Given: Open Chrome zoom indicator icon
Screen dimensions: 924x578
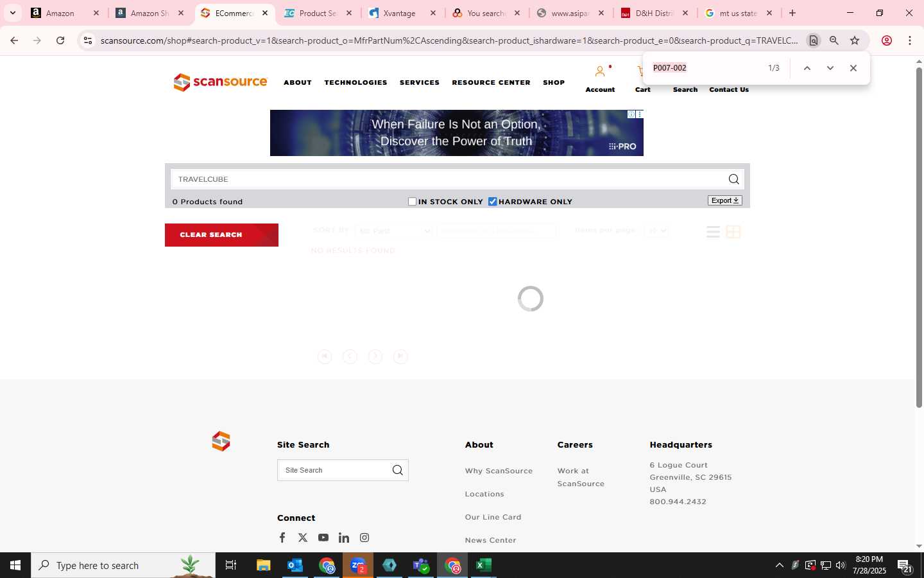Looking at the screenshot, I should 834,40.
